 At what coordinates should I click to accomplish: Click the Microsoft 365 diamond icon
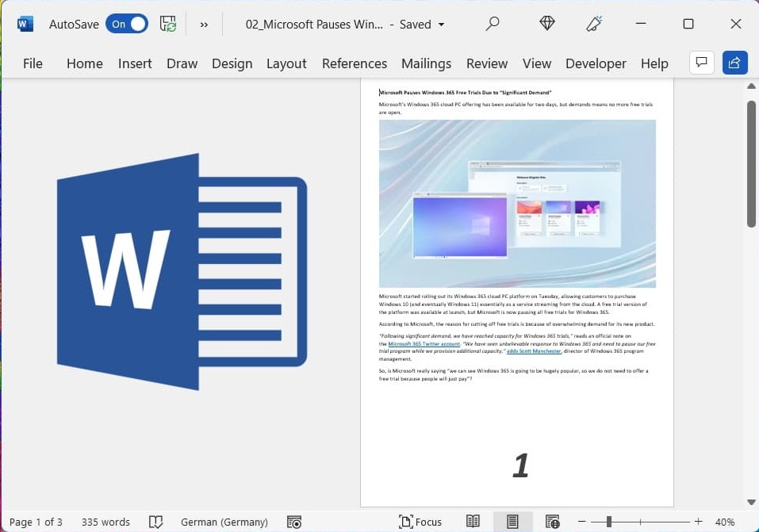(x=546, y=23)
